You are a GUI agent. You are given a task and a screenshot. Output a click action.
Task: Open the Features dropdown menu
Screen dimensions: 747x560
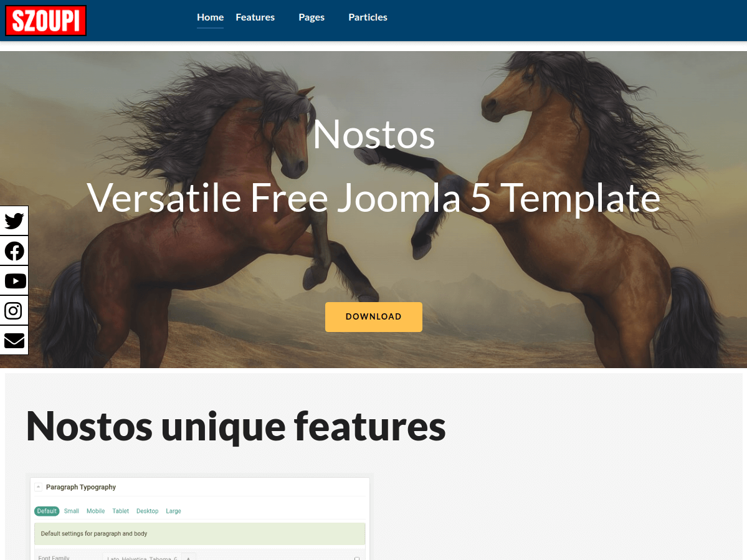pyautogui.click(x=255, y=17)
